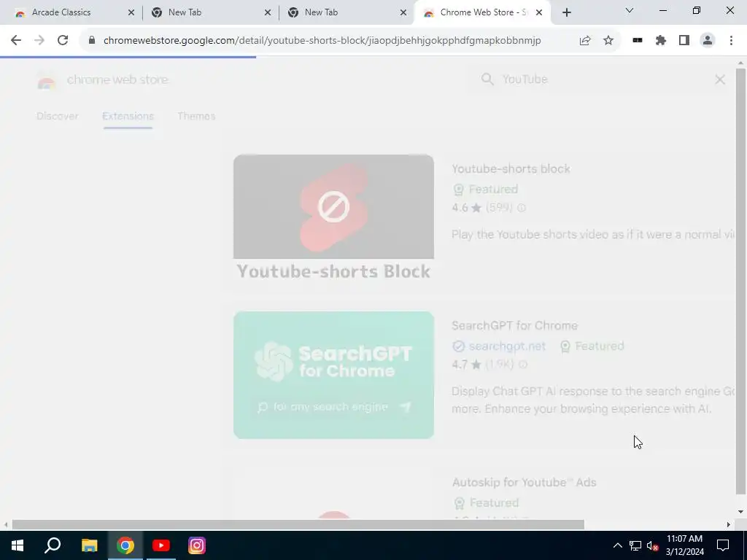The width and height of the screenshot is (747, 560).
Task: Open Windows taskbar search
Action: (53, 545)
